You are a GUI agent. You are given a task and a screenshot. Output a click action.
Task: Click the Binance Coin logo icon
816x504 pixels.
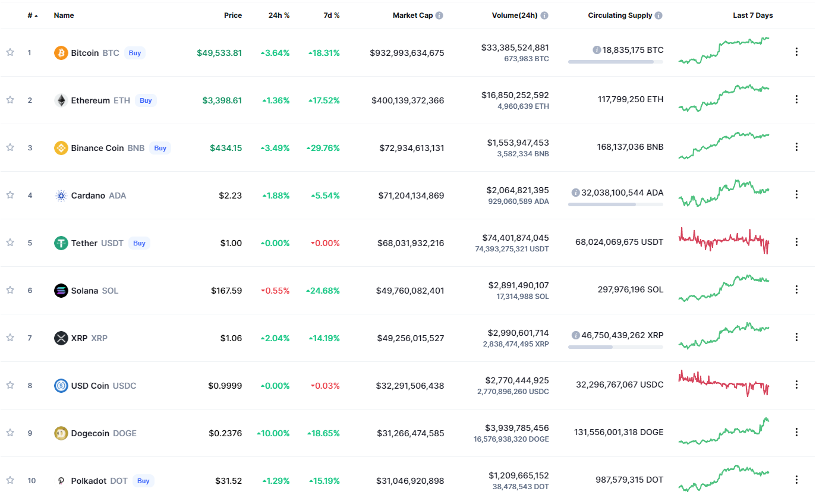61,148
